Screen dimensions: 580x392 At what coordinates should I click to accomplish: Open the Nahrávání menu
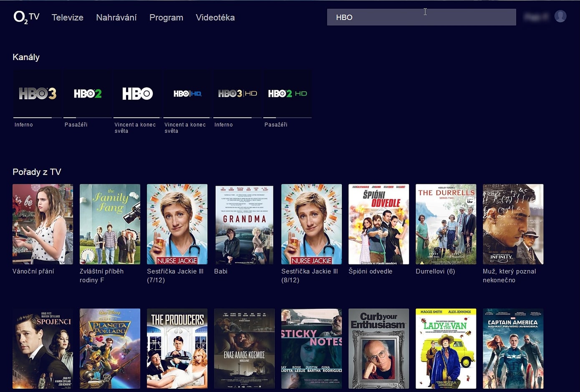click(x=116, y=18)
